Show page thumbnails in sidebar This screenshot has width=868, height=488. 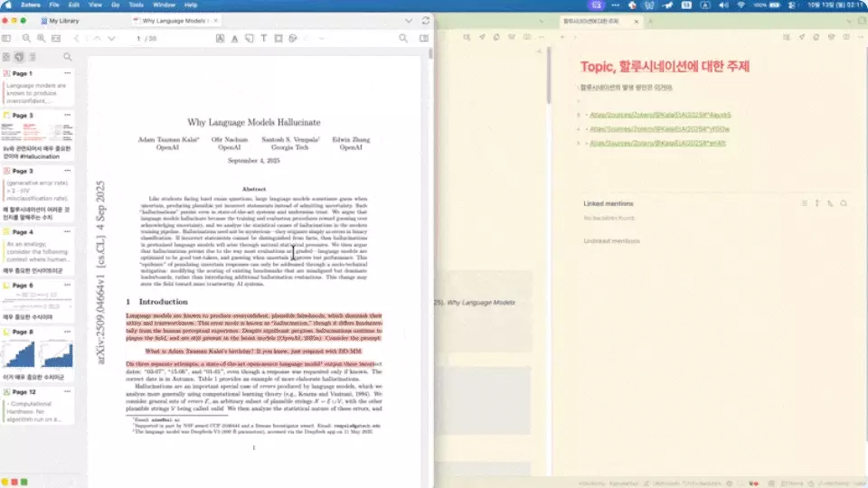tap(6, 56)
